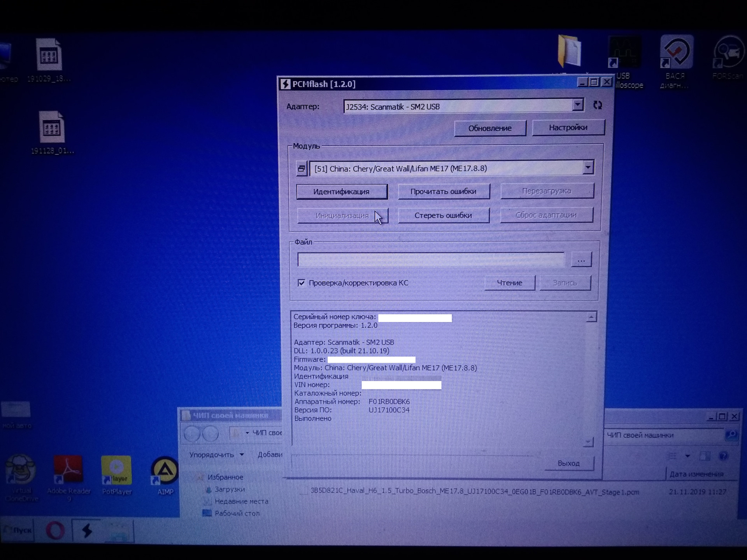Click the Explorer help question icon
The image size is (747, 560).
coord(723,456)
